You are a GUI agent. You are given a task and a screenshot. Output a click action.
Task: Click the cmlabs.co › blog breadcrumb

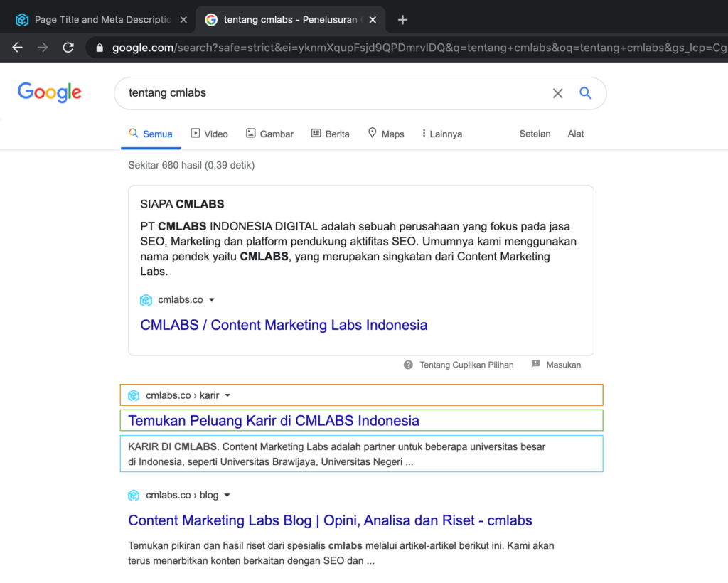(x=182, y=496)
